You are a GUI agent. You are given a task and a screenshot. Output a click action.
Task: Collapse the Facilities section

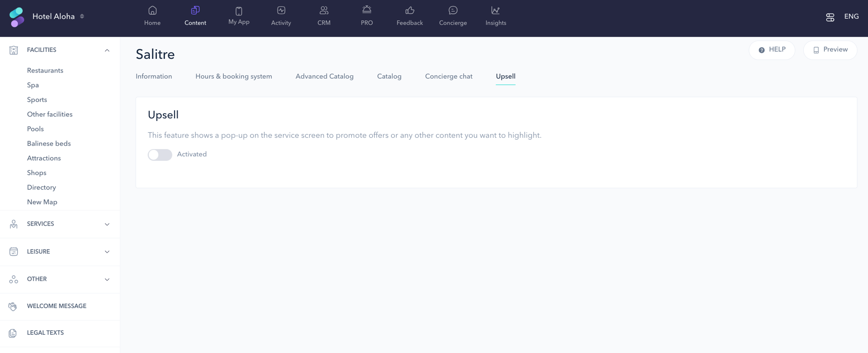tap(107, 50)
